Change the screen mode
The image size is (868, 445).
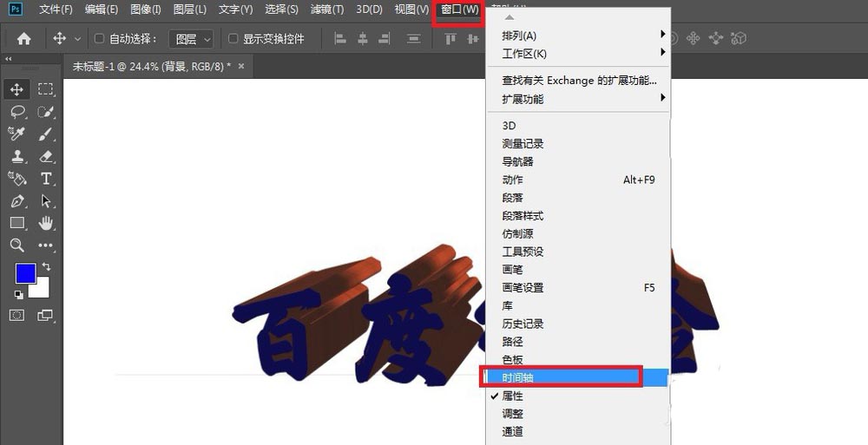(x=45, y=316)
